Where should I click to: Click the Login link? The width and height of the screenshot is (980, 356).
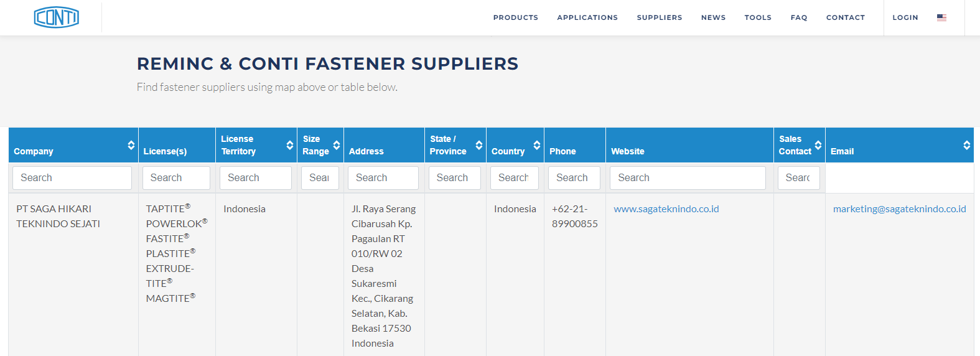pyautogui.click(x=905, y=17)
